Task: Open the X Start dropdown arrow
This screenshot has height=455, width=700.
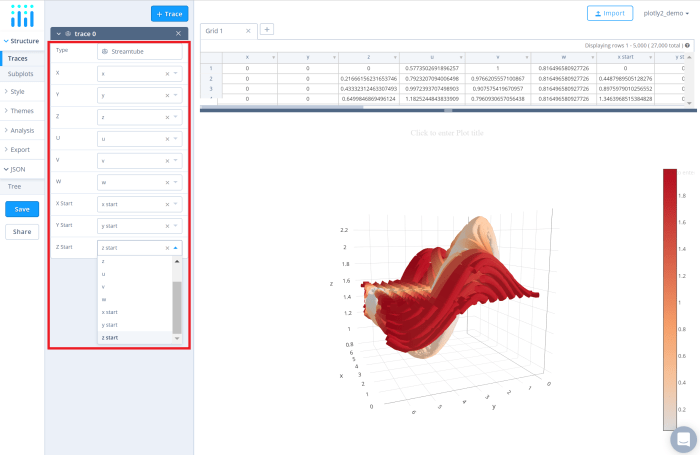Action: tap(175, 204)
